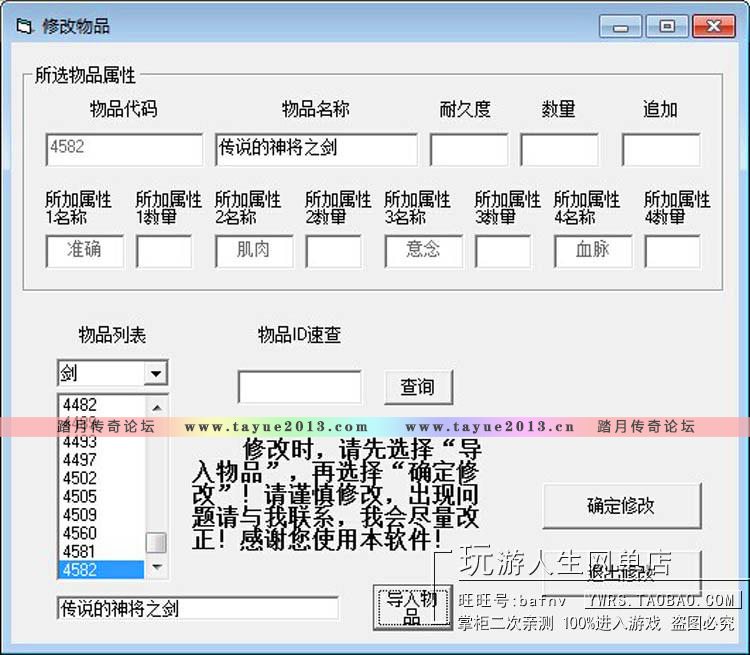This screenshot has width=750, height=655.
Task: Click the 所加属性1数量 input box
Action: tap(164, 251)
